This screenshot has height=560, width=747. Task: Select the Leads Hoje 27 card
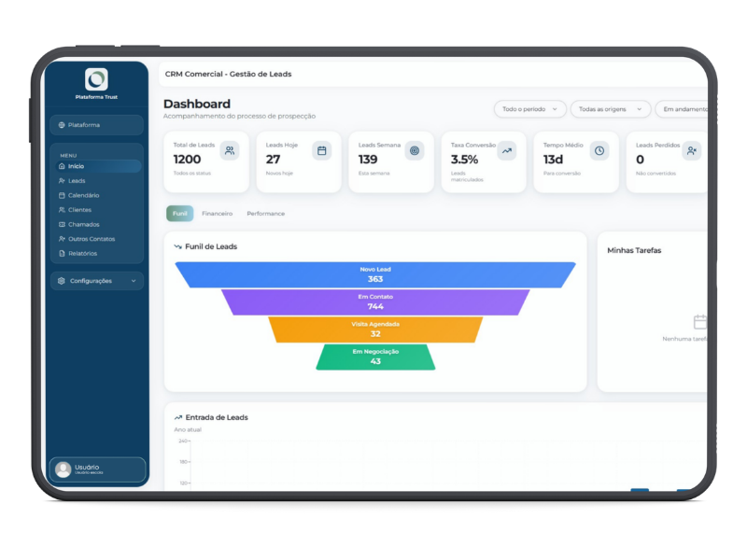299,161
